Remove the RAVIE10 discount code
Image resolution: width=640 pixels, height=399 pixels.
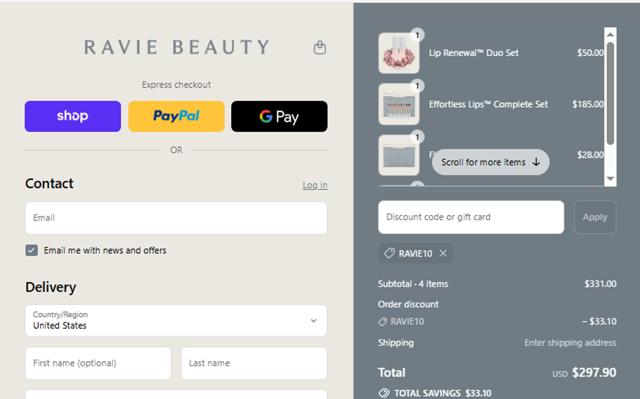[443, 253]
